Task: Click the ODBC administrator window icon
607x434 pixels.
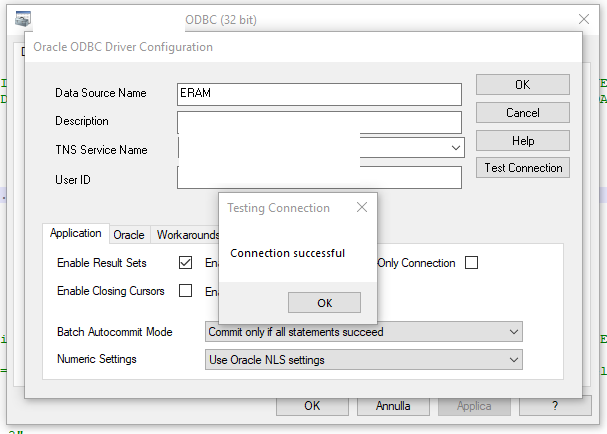Action: (x=22, y=19)
